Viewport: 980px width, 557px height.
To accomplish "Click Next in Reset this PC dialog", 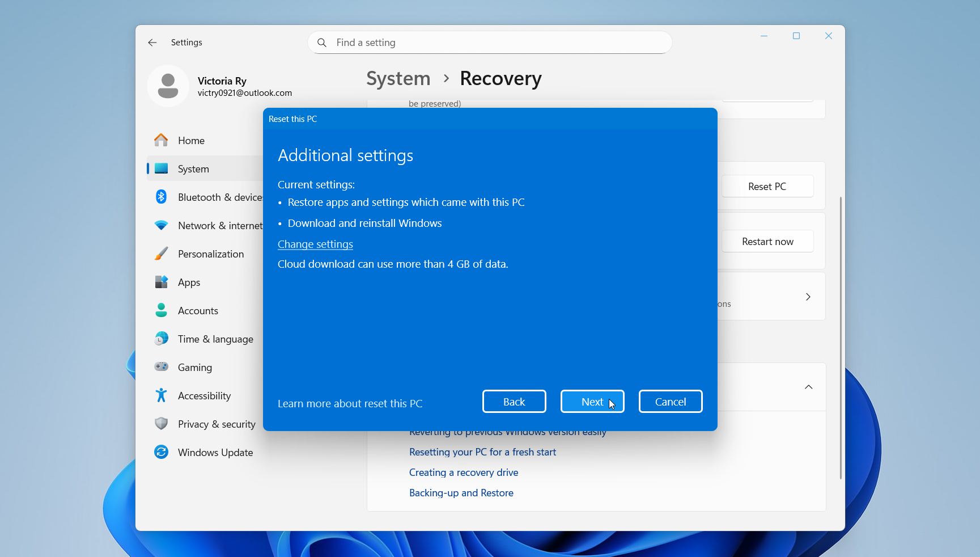I will click(x=592, y=402).
